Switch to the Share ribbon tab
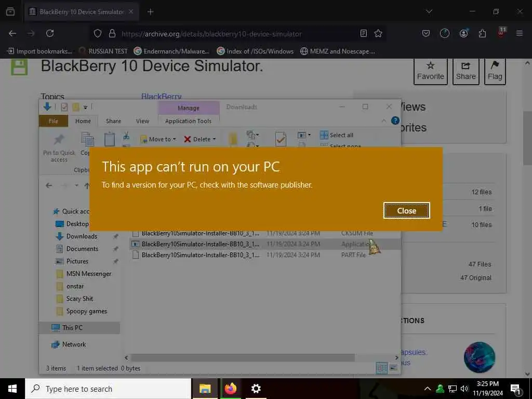The image size is (532, 399). pyautogui.click(x=113, y=121)
